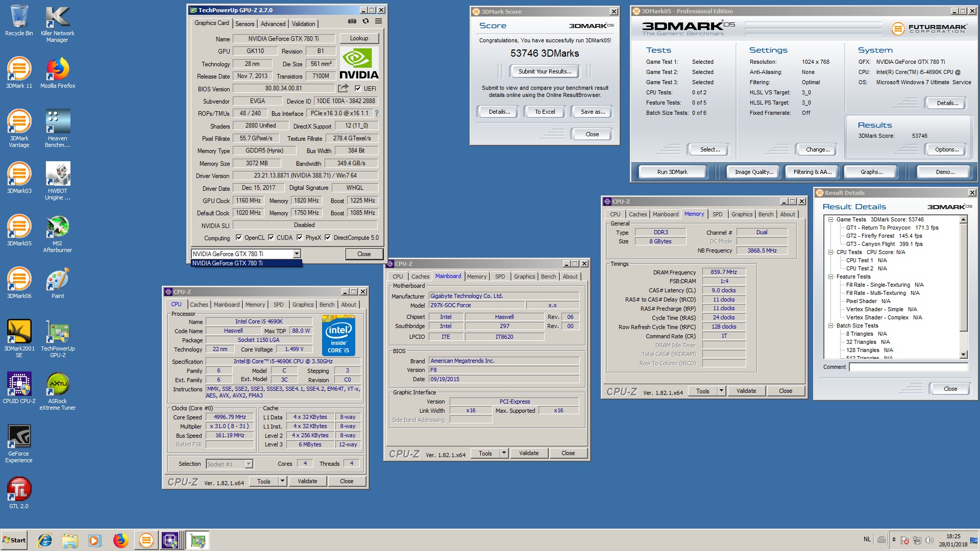Screen dimensions: 980x551
Task: Click the taskbar clock
Action: 952,540
